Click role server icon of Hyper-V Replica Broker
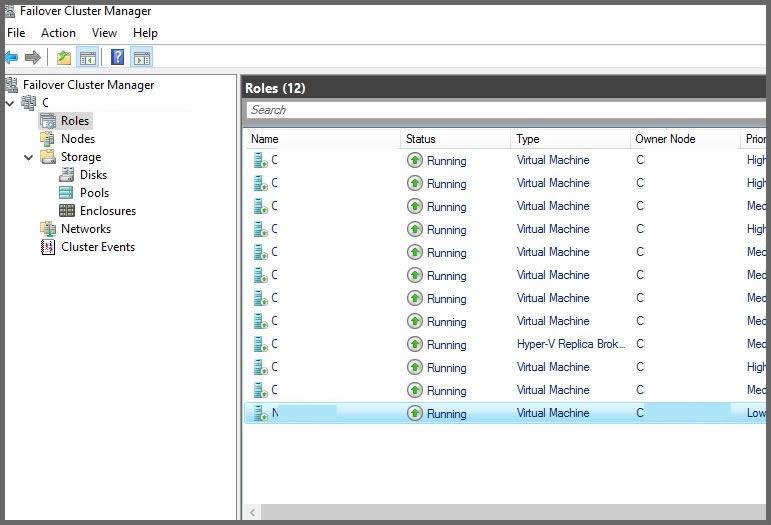Screen dimensions: 771x525 (260, 344)
